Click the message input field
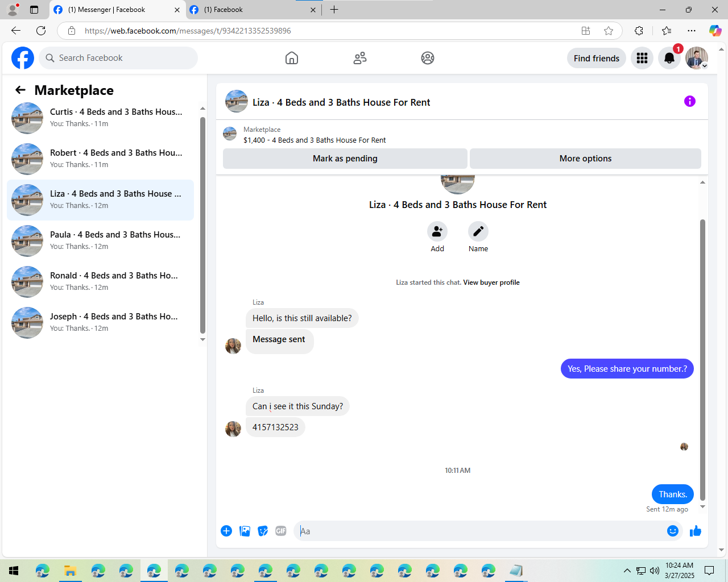 click(x=481, y=531)
